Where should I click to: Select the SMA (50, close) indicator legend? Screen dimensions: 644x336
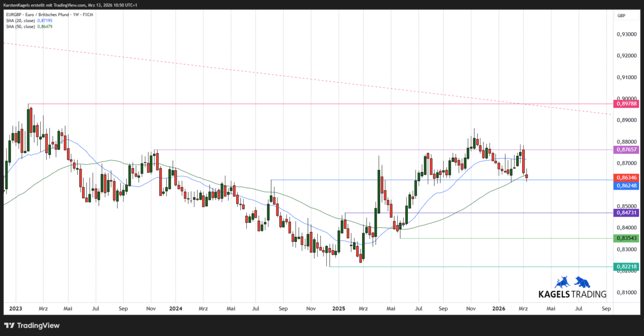pos(20,26)
